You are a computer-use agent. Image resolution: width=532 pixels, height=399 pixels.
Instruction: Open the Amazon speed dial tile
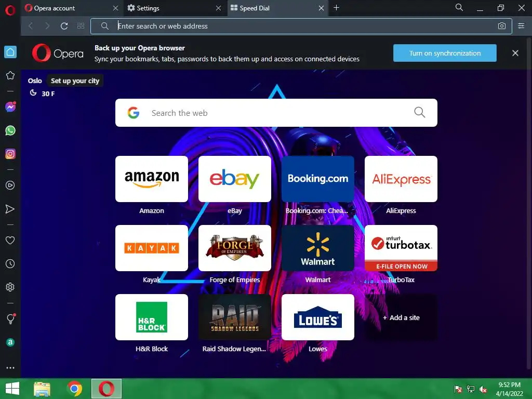pos(152,179)
